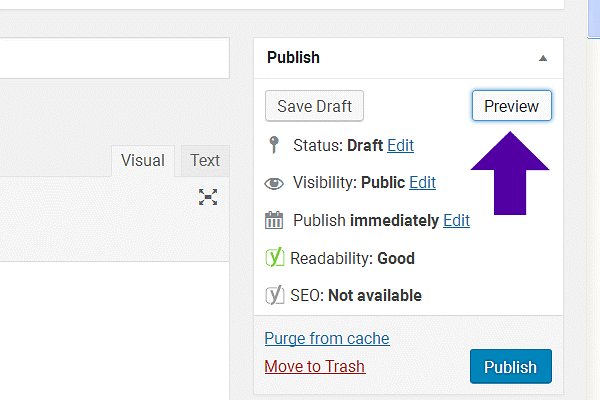Click the green Yoast Readability icon
Screen dimensions: 600x400
[274, 258]
